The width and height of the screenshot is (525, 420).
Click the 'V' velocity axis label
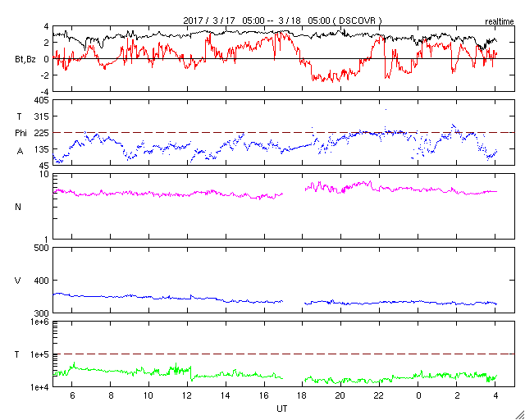[18, 281]
